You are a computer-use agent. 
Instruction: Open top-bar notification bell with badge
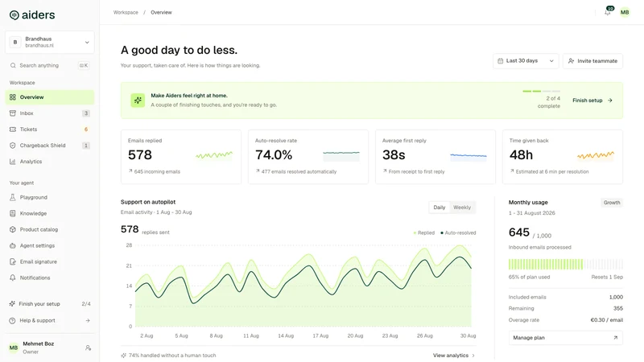click(608, 12)
